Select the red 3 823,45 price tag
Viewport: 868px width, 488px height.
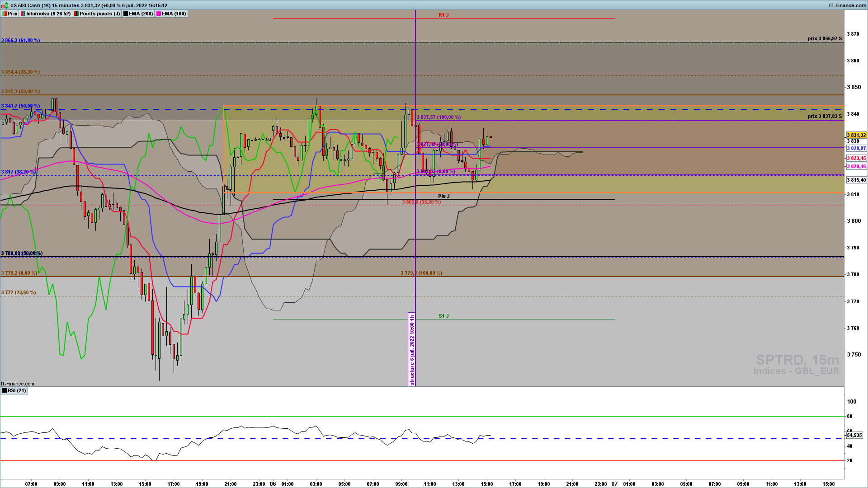[856, 158]
